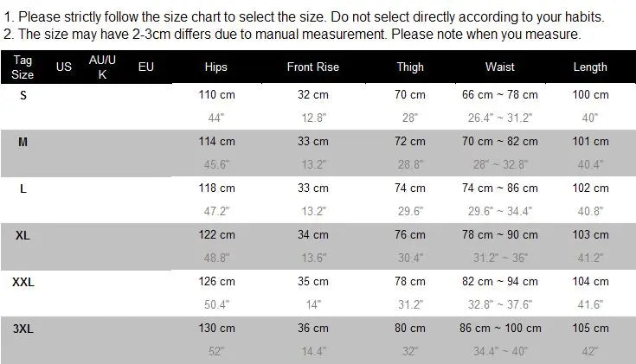Click the Front Rise column header
The image size is (636, 364).
(x=312, y=67)
